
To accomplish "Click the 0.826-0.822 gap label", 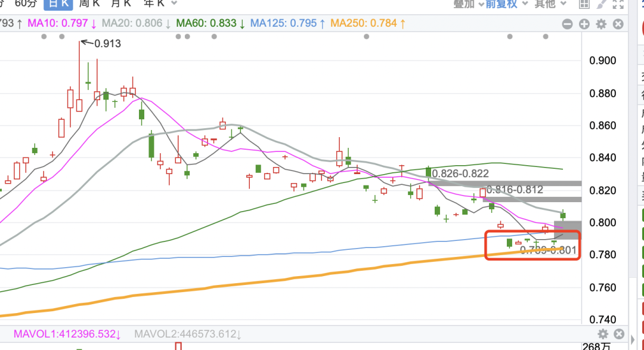I will (x=460, y=174).
